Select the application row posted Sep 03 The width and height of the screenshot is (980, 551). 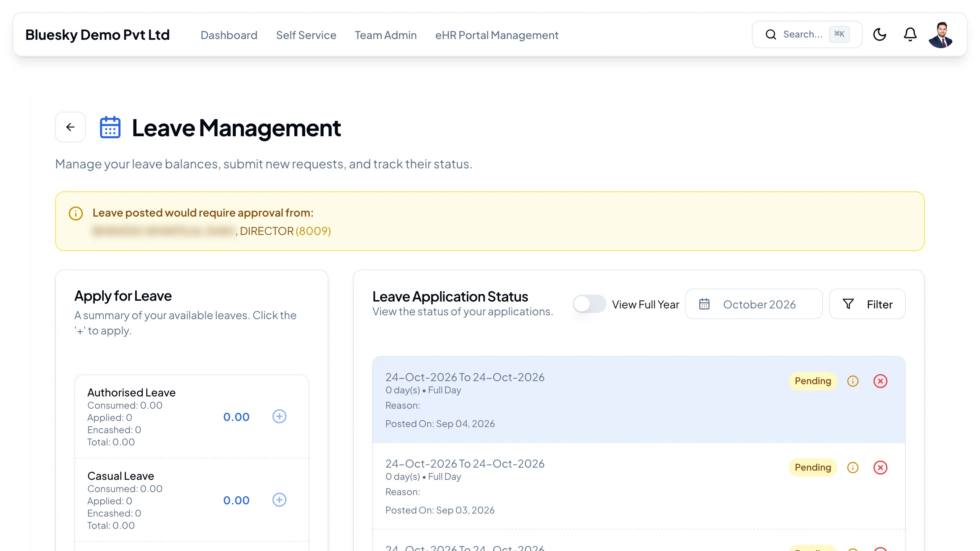639,486
